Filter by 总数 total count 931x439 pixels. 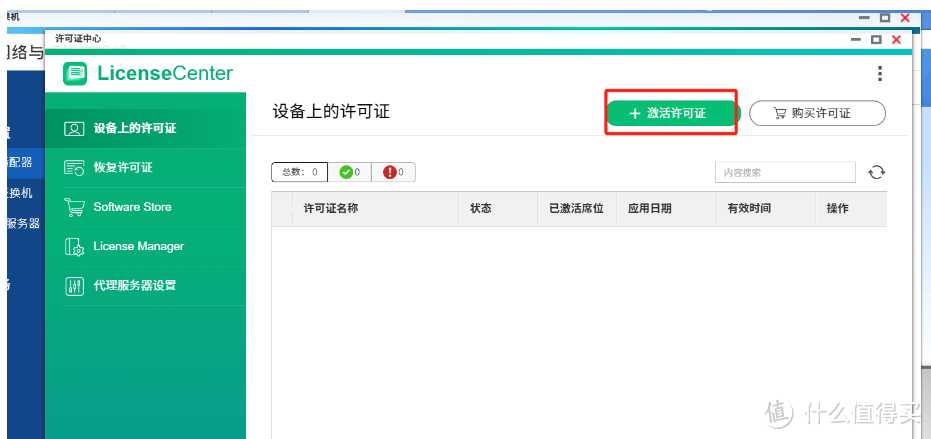point(299,172)
